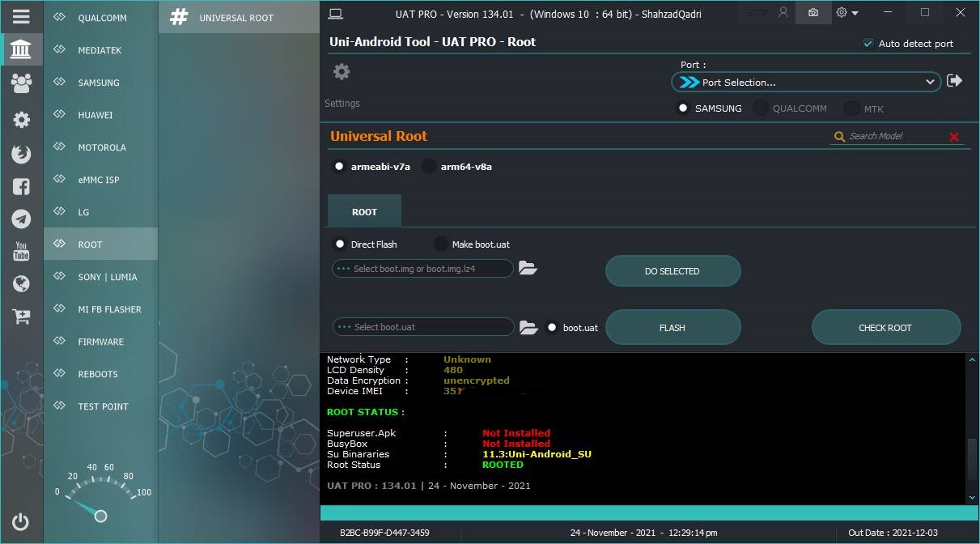This screenshot has width=980, height=544.
Task: Browse folder for boot.uat file
Action: [x=528, y=327]
